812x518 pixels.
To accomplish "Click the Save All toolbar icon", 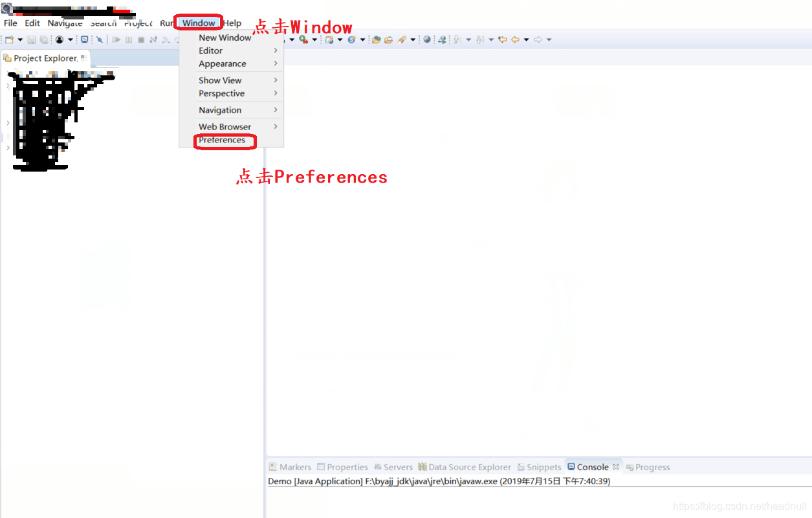I will 44,39.
